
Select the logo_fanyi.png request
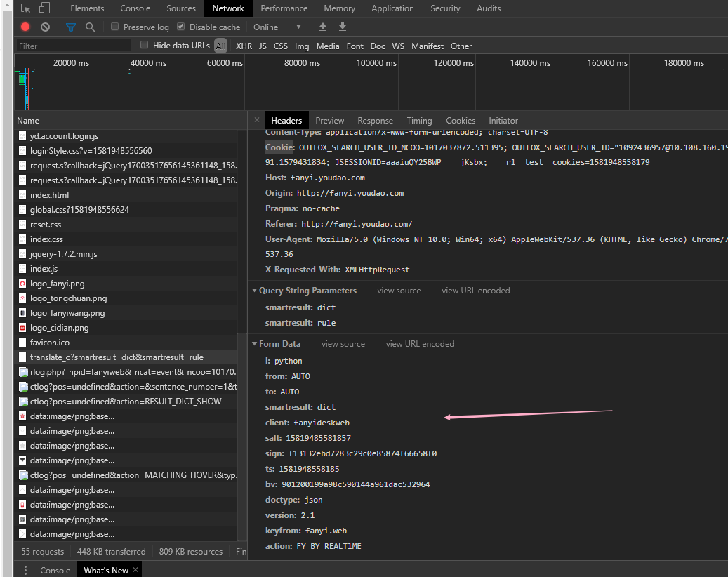(x=126, y=283)
